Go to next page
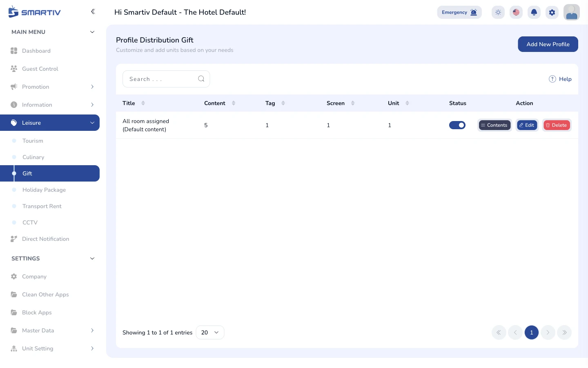The image size is (588, 368). [548, 332]
